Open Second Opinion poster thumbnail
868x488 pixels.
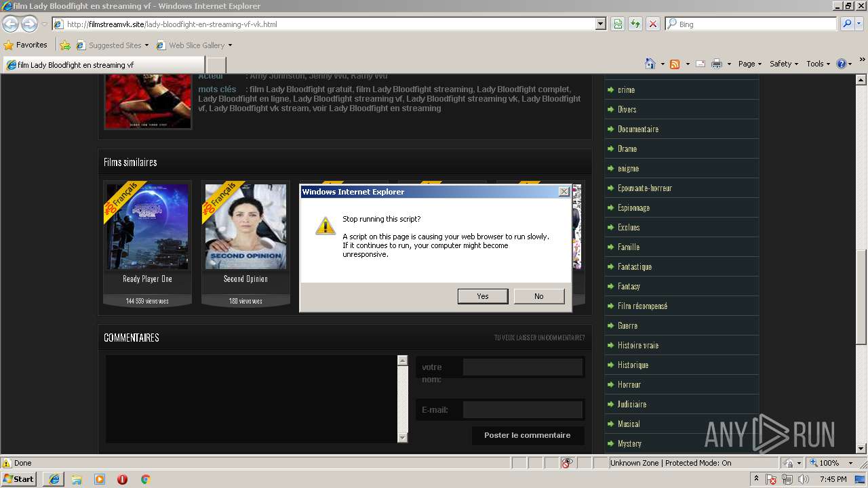(245, 226)
